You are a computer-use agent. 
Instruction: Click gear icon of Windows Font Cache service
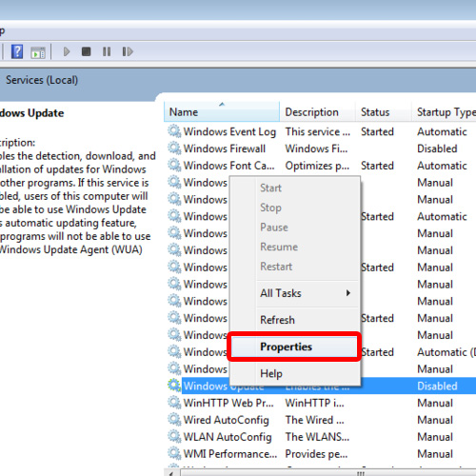tap(174, 165)
